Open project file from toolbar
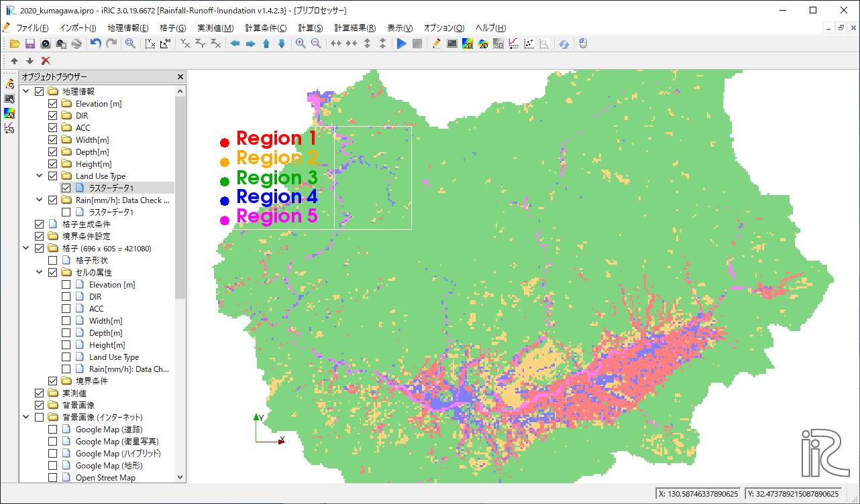 [14, 44]
